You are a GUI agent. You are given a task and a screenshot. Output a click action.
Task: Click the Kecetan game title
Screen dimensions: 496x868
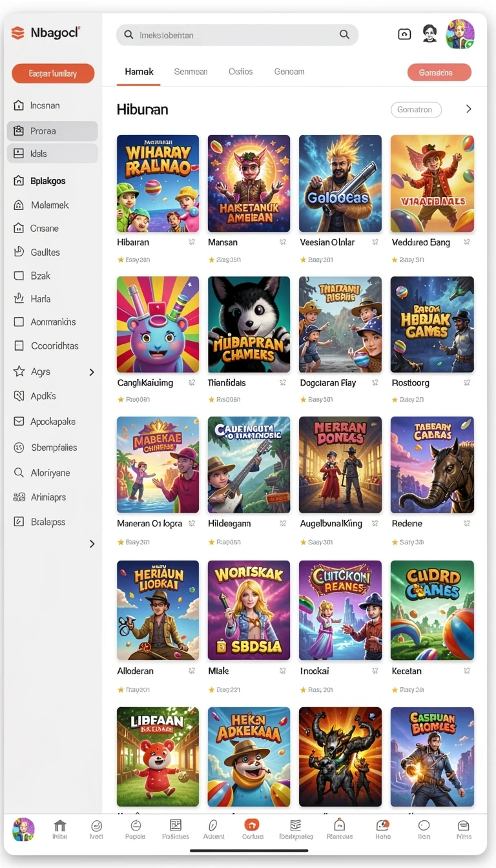click(x=407, y=671)
